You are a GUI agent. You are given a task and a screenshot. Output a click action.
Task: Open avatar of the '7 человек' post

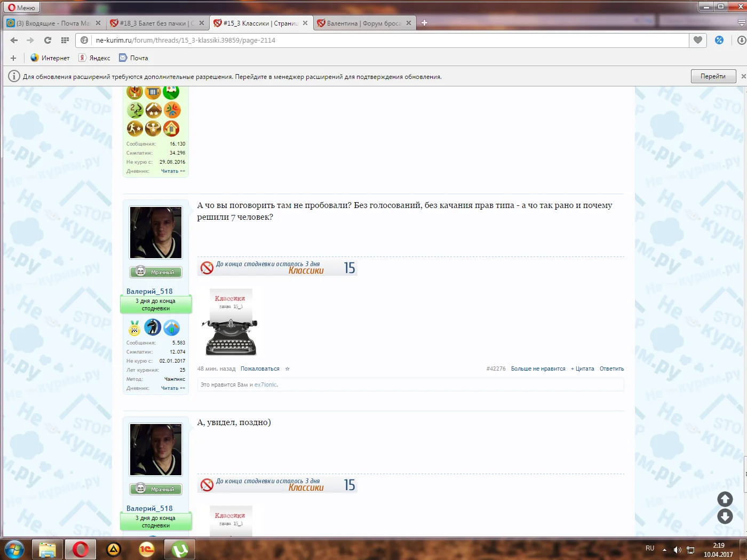pos(156,233)
